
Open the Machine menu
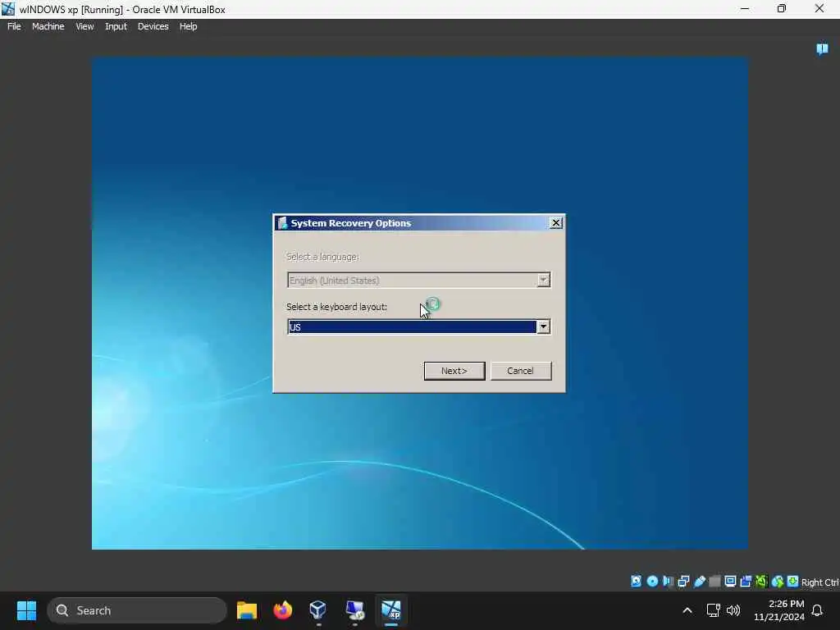click(48, 26)
